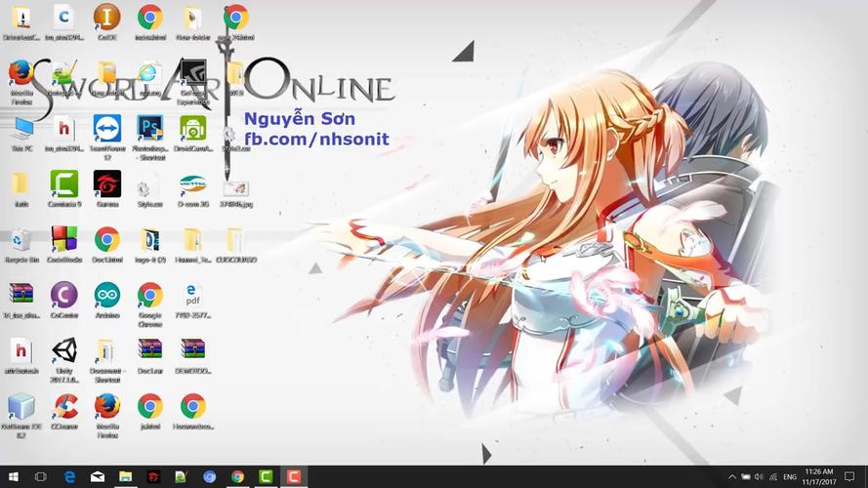Select the logo-it (2) file icon
The image size is (868, 488).
click(x=150, y=239)
